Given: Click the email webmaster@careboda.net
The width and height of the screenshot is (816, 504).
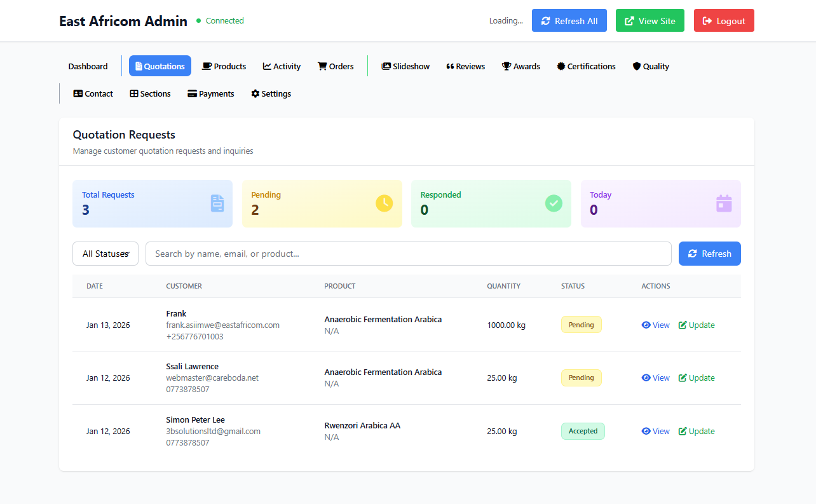Looking at the screenshot, I should 212,378.
